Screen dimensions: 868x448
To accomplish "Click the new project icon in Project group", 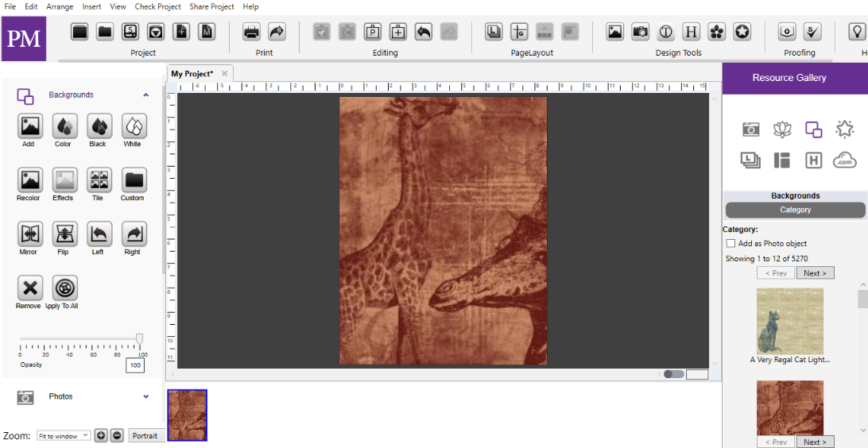I will [x=80, y=32].
